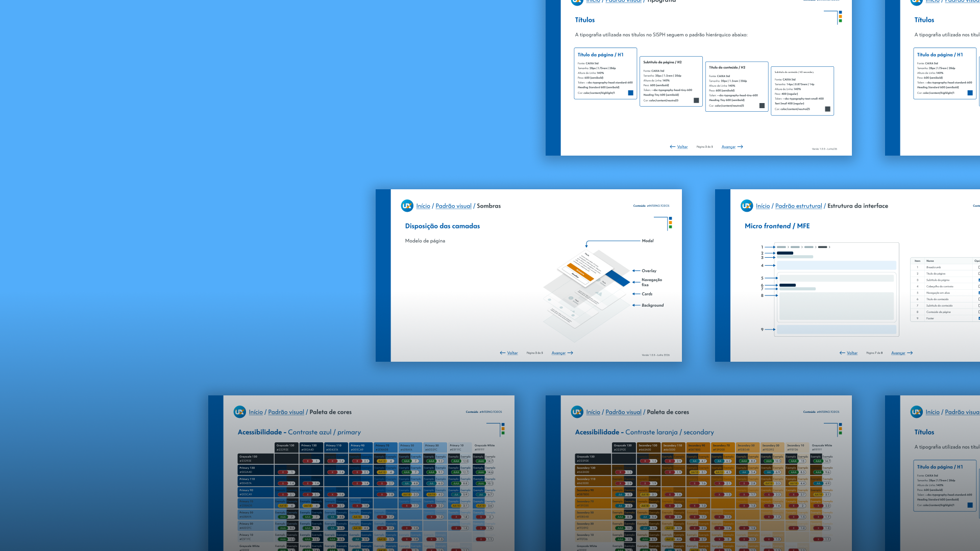
Task: Click the Navegação fixa layer label
Action: pos(652,282)
